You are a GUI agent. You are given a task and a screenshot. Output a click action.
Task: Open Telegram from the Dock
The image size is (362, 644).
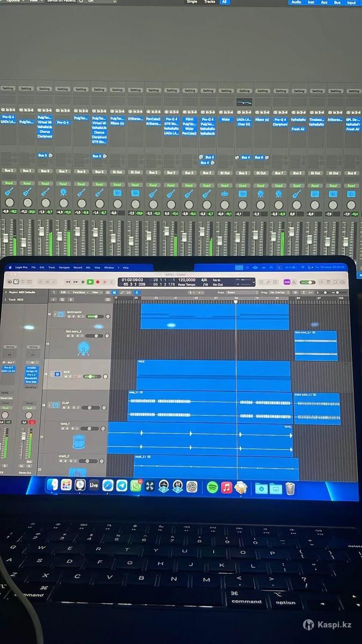click(x=122, y=486)
